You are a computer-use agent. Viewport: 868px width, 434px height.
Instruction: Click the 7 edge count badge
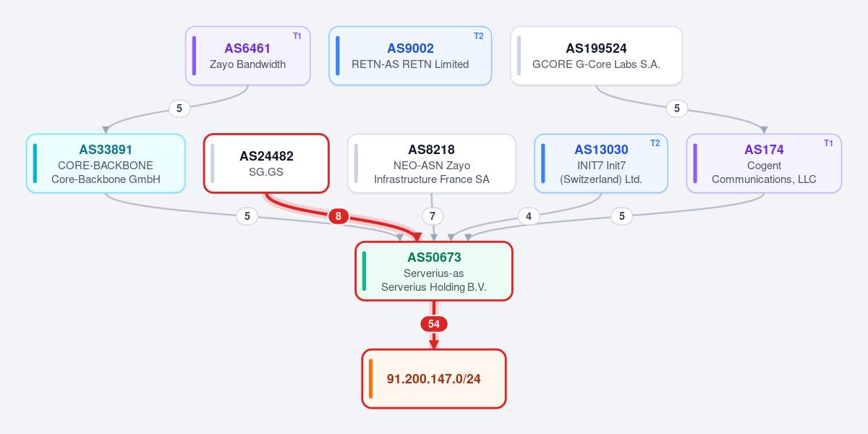pos(432,216)
